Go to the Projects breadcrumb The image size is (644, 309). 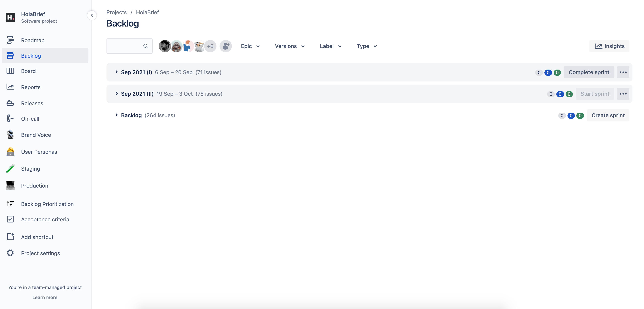116,12
